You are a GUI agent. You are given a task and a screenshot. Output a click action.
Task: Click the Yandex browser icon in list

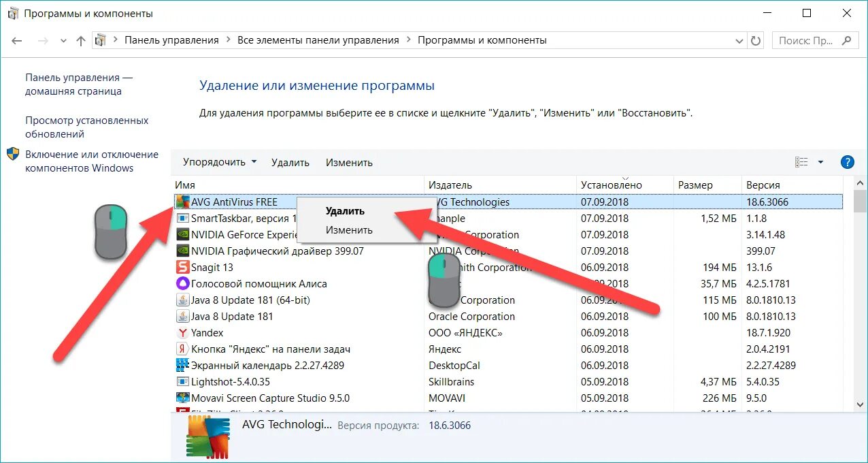coord(182,332)
